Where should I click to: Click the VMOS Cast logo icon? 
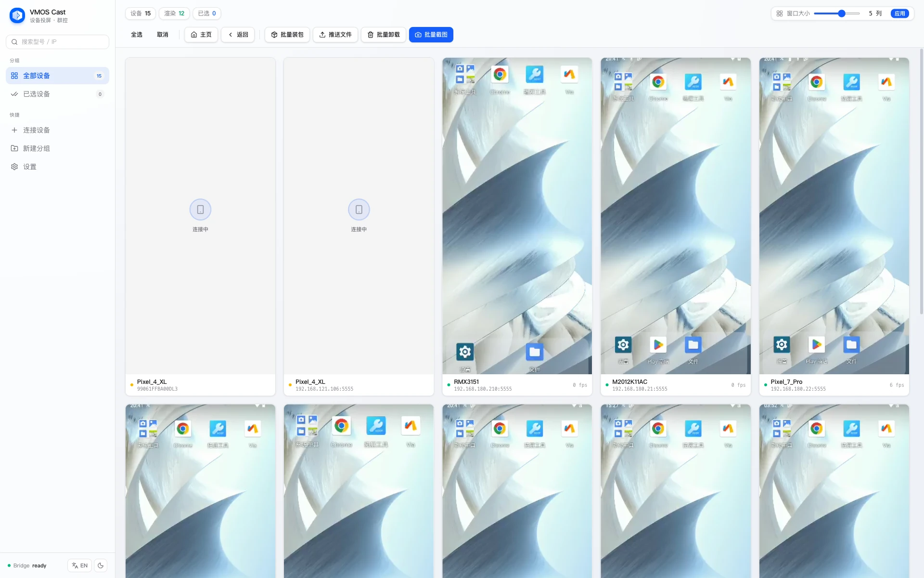(x=17, y=15)
